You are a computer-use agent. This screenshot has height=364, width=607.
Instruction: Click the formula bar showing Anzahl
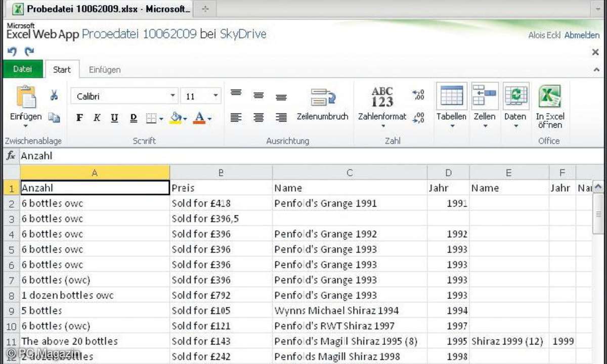[311, 156]
